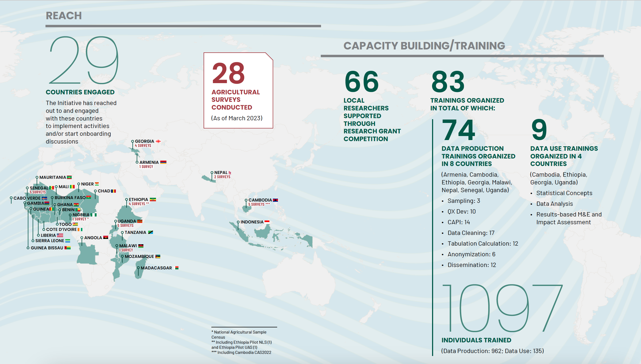This screenshot has height=364, width=641.
Task: Click the Benin flag icon
Action: click(78, 210)
